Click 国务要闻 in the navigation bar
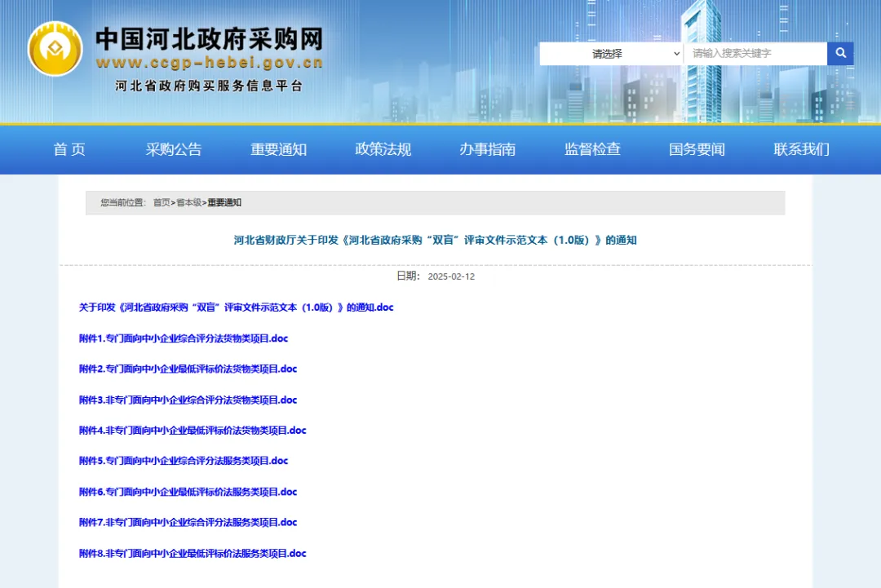881x588 pixels. 697,149
